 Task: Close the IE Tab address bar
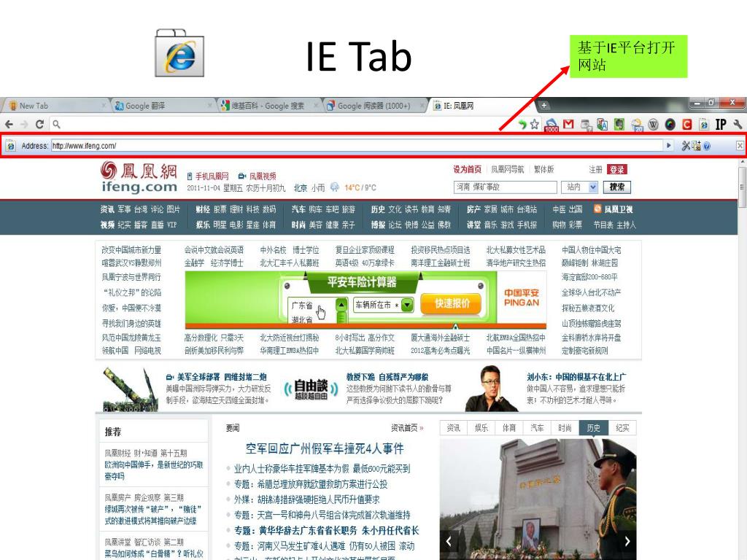740,146
